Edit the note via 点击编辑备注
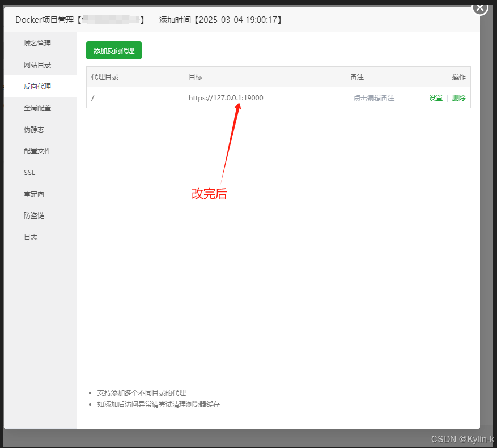497x448 pixels. pyautogui.click(x=373, y=98)
